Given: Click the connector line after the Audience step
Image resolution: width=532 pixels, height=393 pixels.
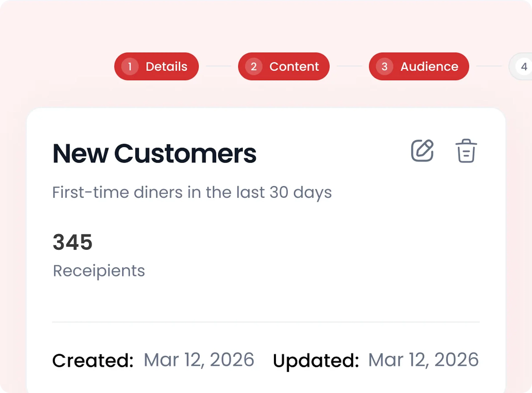Looking at the screenshot, I should [488, 66].
